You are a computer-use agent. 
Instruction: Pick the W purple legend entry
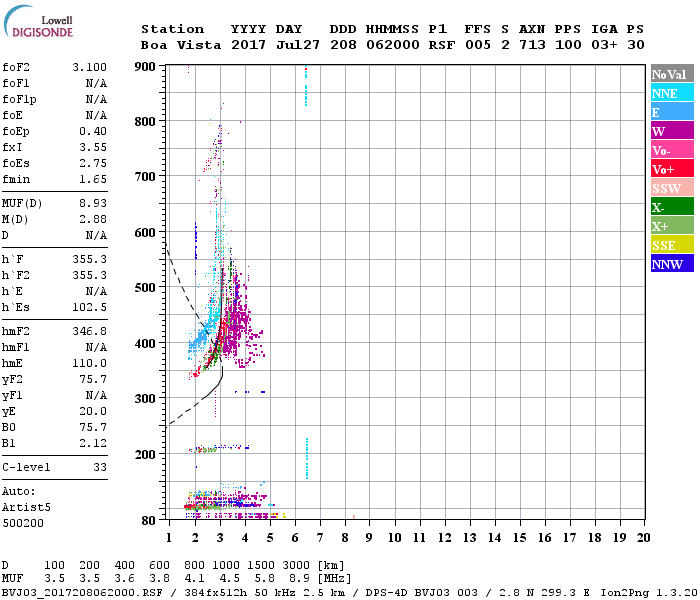[x=671, y=131]
